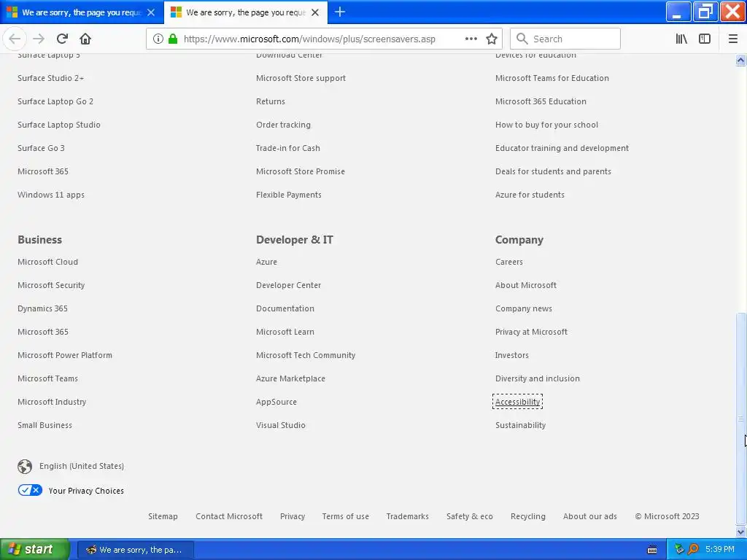Select the second browser tab

[245, 12]
